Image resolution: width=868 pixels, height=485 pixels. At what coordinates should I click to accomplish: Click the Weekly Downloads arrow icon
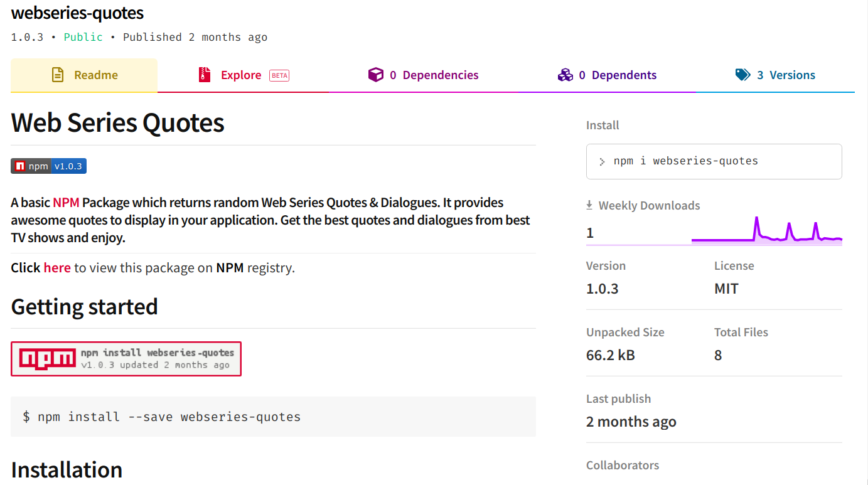pos(589,205)
